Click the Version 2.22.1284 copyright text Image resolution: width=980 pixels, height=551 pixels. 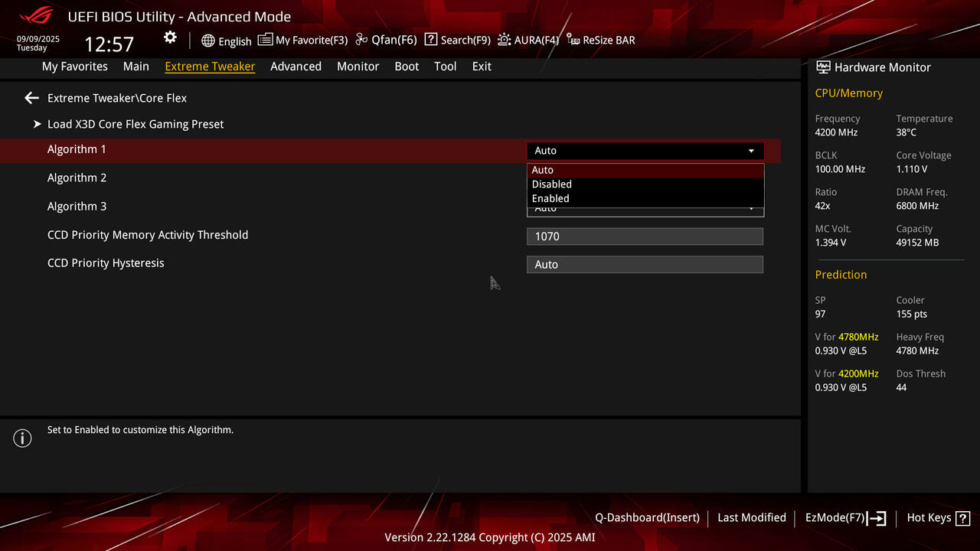[490, 537]
